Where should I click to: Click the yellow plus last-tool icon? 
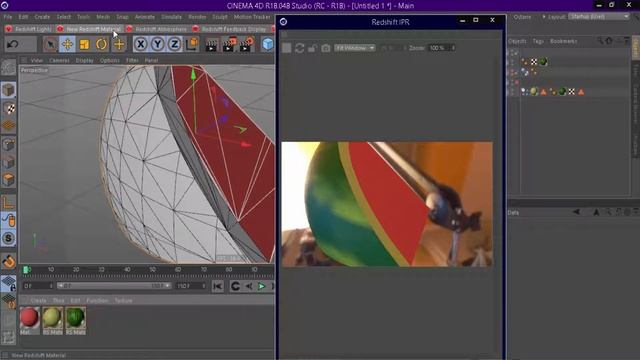point(119,44)
